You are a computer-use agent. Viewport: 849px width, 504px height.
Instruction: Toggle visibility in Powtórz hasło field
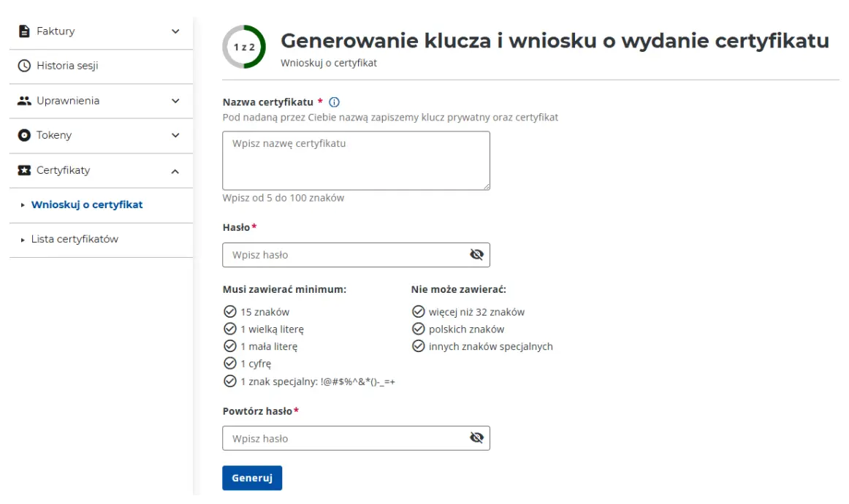(476, 438)
